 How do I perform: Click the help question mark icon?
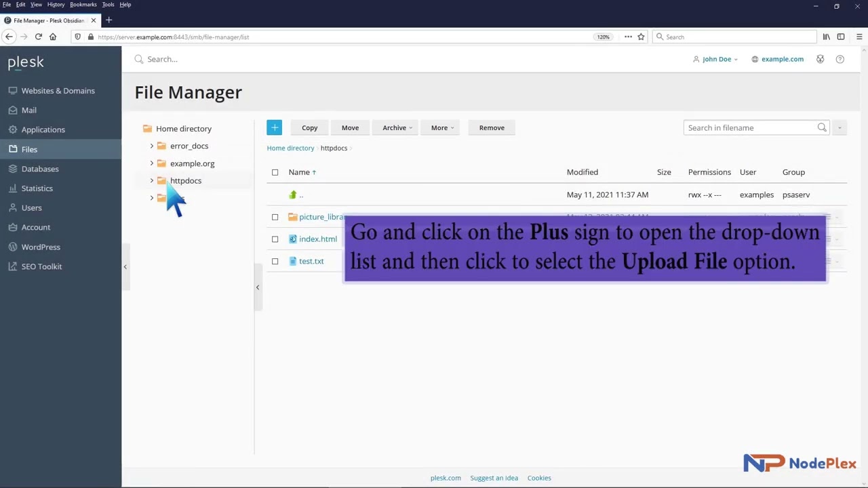coord(840,59)
